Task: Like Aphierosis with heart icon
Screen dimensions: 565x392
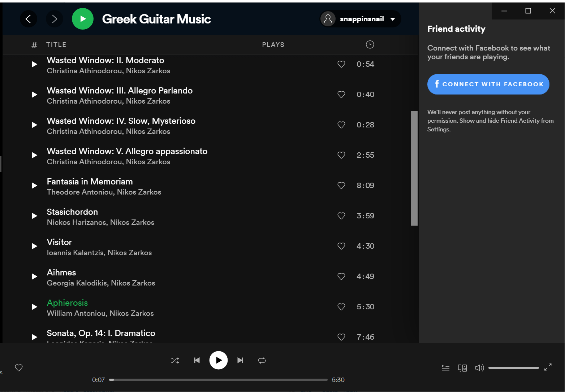Action: pos(341,307)
